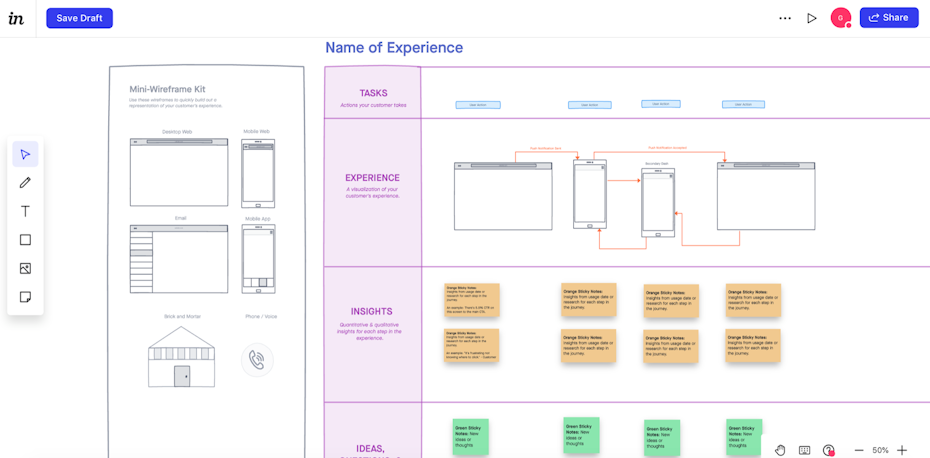Viewport: 930px width, 458px height.
Task: Click the Share button
Action: point(888,18)
